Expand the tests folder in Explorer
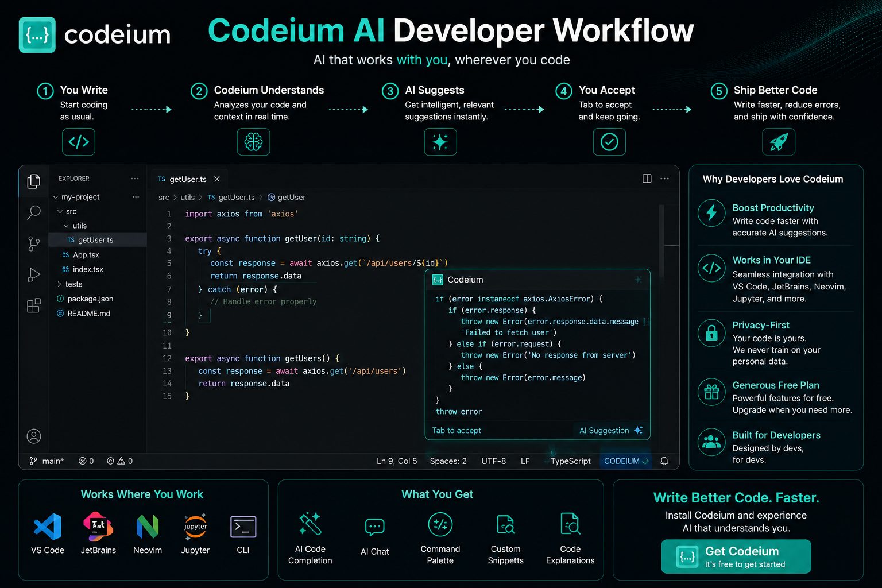This screenshot has height=588, width=882. coord(60,284)
